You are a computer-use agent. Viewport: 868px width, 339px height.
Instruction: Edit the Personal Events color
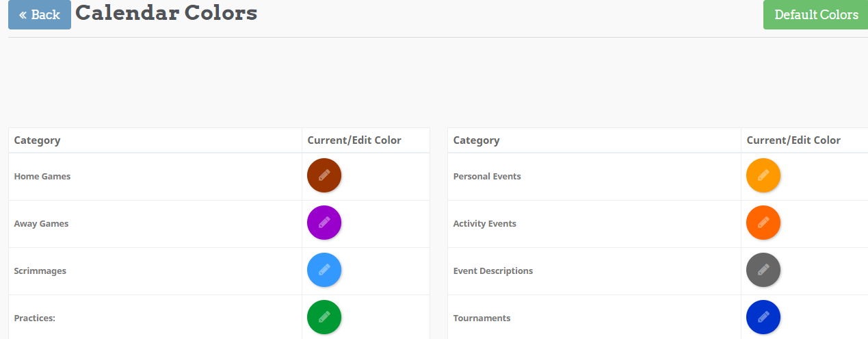click(763, 175)
